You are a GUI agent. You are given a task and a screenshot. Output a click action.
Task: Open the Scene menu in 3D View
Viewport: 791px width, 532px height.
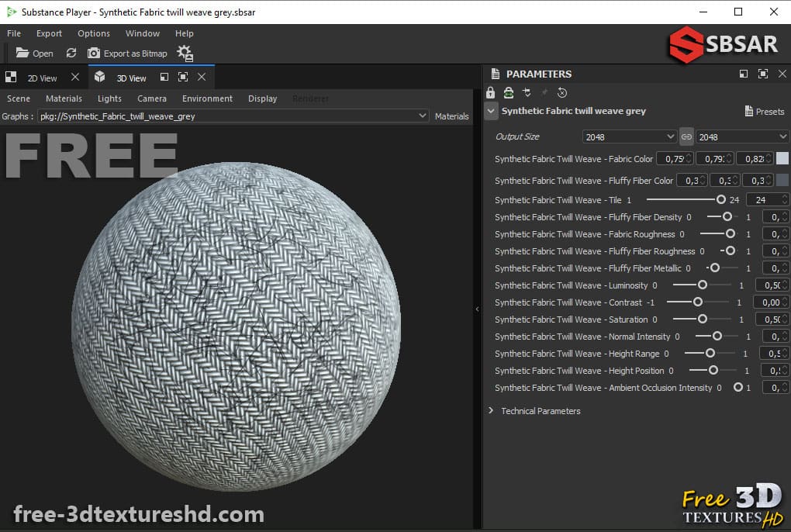pyautogui.click(x=19, y=98)
